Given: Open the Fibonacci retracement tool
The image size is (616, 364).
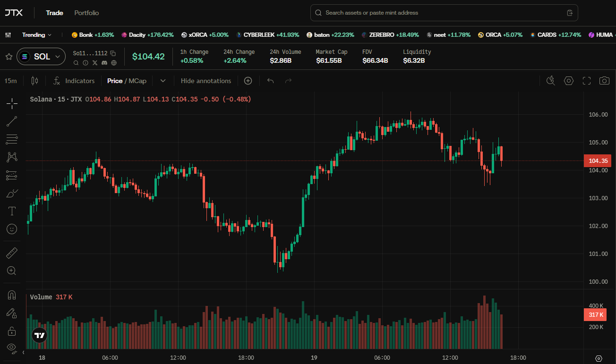Looking at the screenshot, I should pos(12,139).
